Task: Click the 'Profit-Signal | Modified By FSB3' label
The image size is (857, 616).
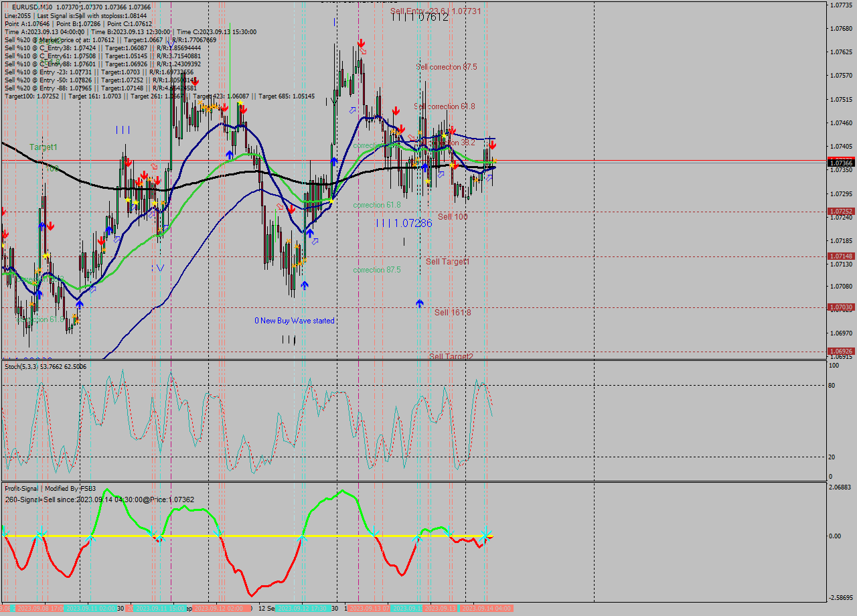Action: point(50,489)
